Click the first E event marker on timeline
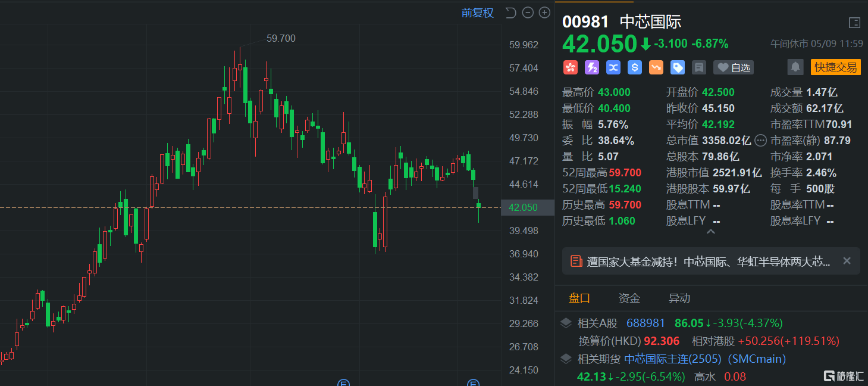 point(342,382)
